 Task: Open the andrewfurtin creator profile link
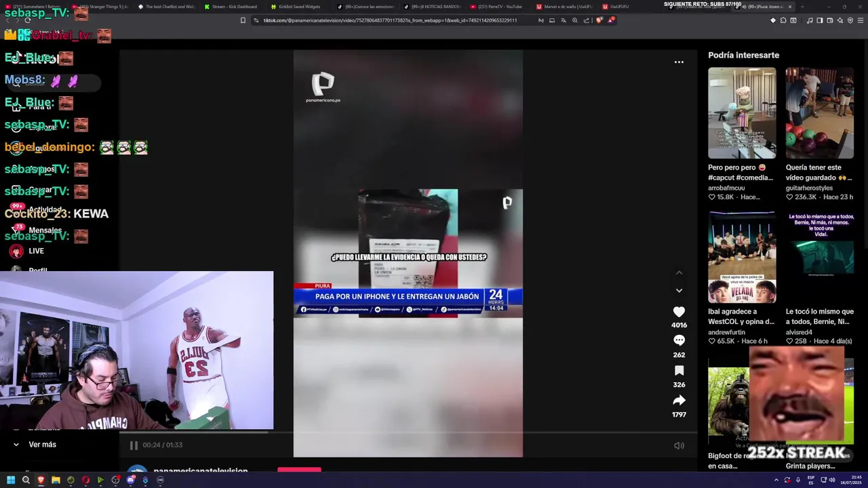coord(726,332)
